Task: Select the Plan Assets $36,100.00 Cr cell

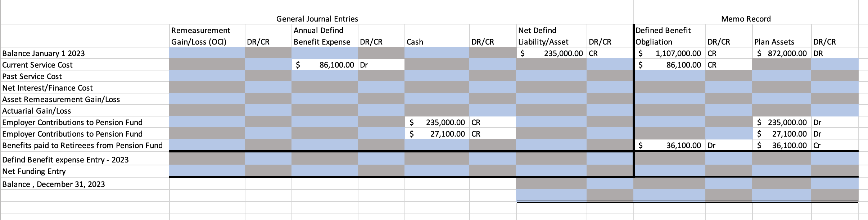Action: pyautogui.click(x=782, y=145)
